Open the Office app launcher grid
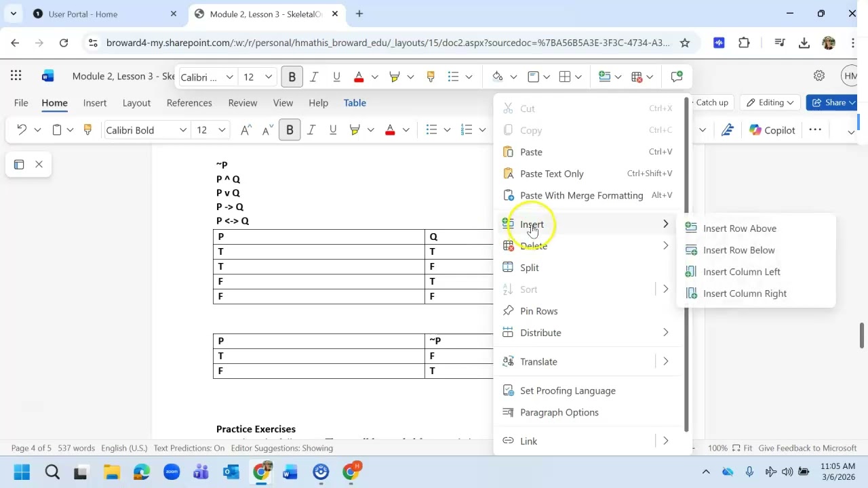Image resolution: width=868 pixels, height=488 pixels. click(16, 76)
